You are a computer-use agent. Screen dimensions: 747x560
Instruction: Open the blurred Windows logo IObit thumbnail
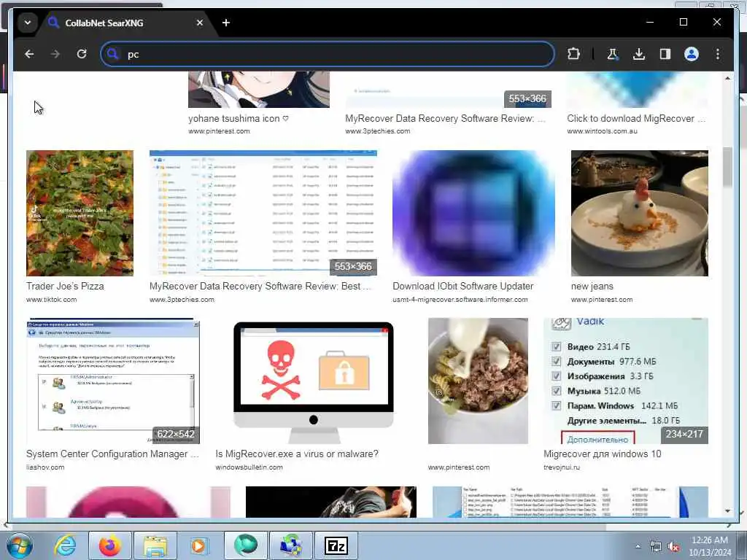[473, 213]
